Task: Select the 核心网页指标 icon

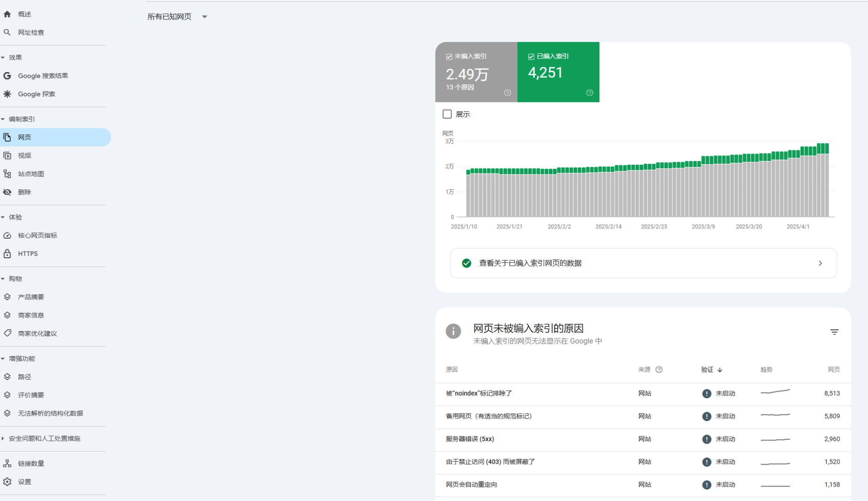Action: [x=7, y=235]
